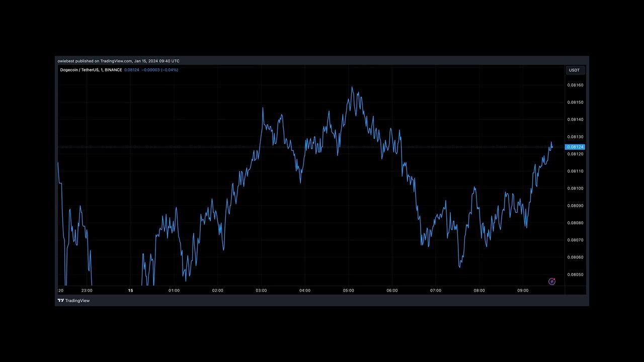
Task: Click the -0.00003 (-0.04%) change value
Action: click(159, 70)
